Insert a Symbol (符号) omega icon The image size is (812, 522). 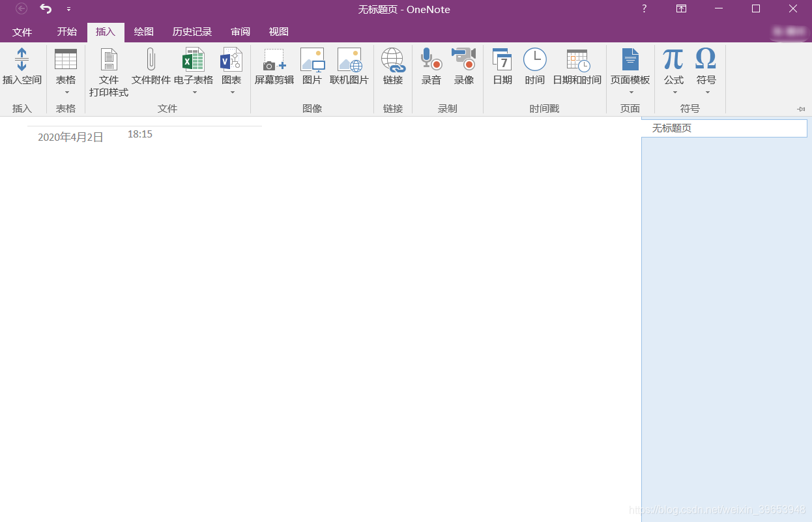[706, 59]
